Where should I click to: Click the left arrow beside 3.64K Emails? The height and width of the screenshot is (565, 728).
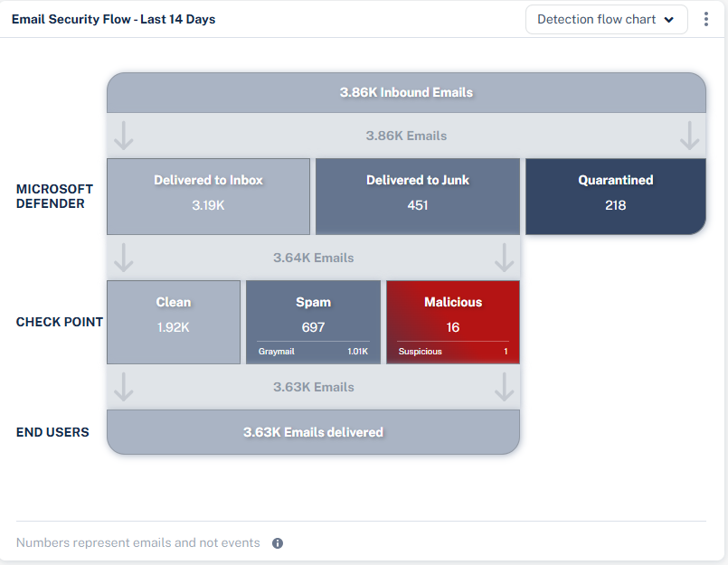pyautogui.click(x=124, y=258)
